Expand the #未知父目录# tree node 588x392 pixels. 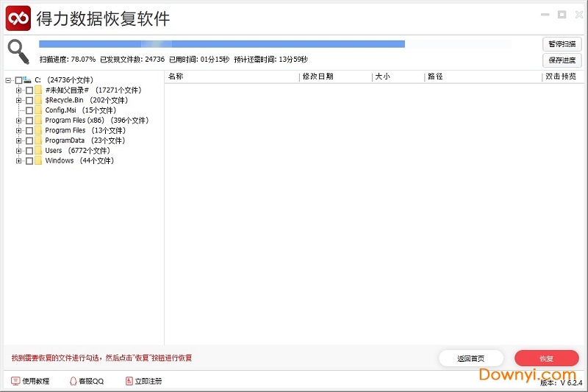[18, 90]
